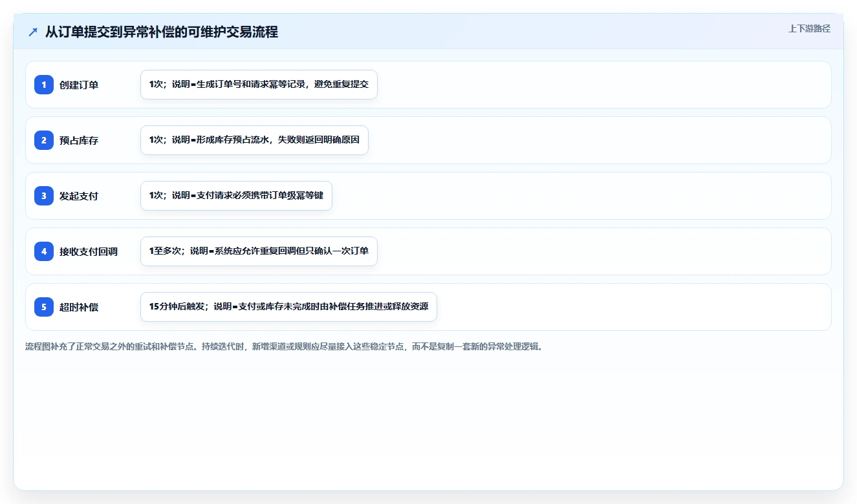This screenshot has width=857, height=504.
Task: Click step number 3 badge for 发起支付
Action: pyautogui.click(x=44, y=196)
